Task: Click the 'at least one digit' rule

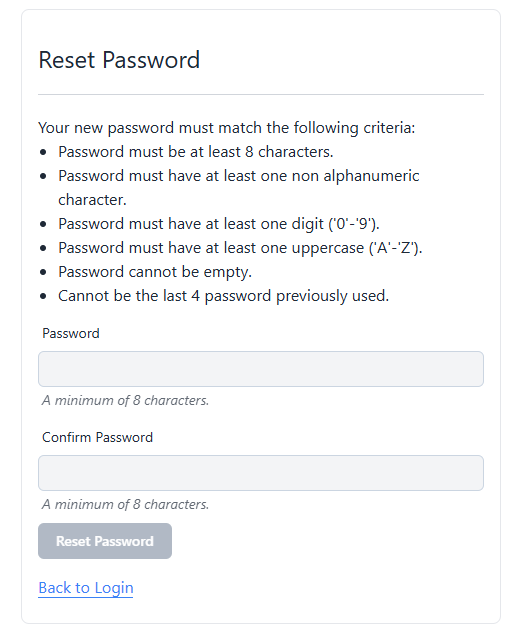Action: pyautogui.click(x=219, y=224)
